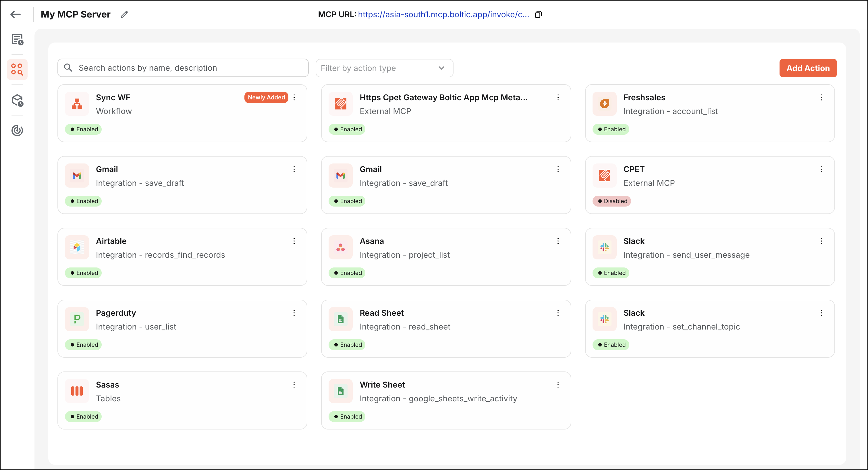Open the Https Cpet Gateway card options menu
Screen dimensions: 868x470
558,97
